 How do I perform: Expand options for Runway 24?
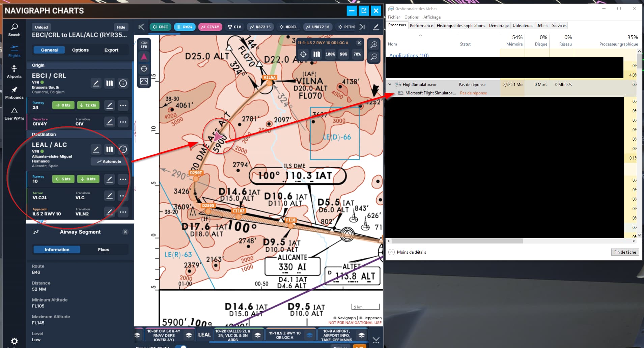[x=123, y=105]
